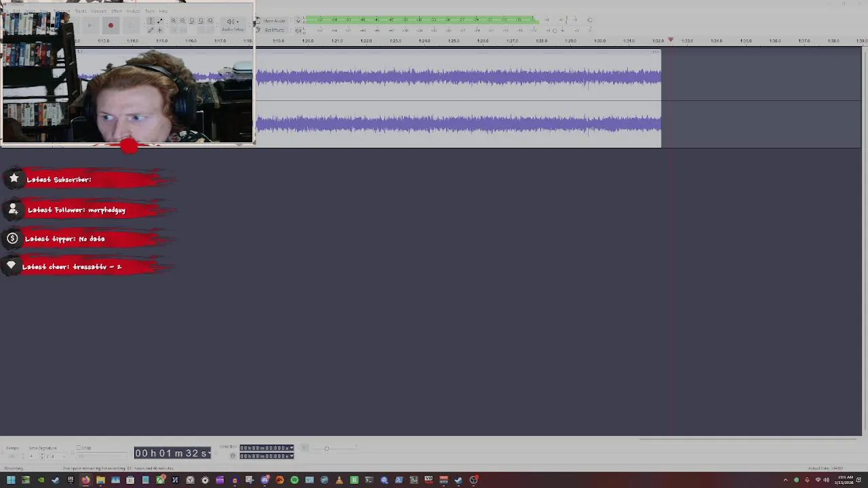The image size is (868, 488).
Task: Click the timeline ruler at 1:25
Action: (x=453, y=41)
